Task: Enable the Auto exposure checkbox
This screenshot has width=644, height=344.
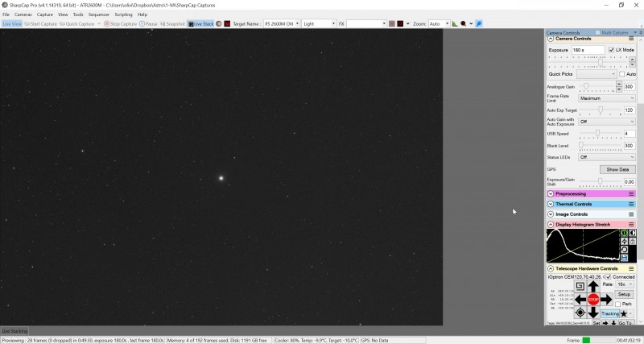Action: [621, 74]
